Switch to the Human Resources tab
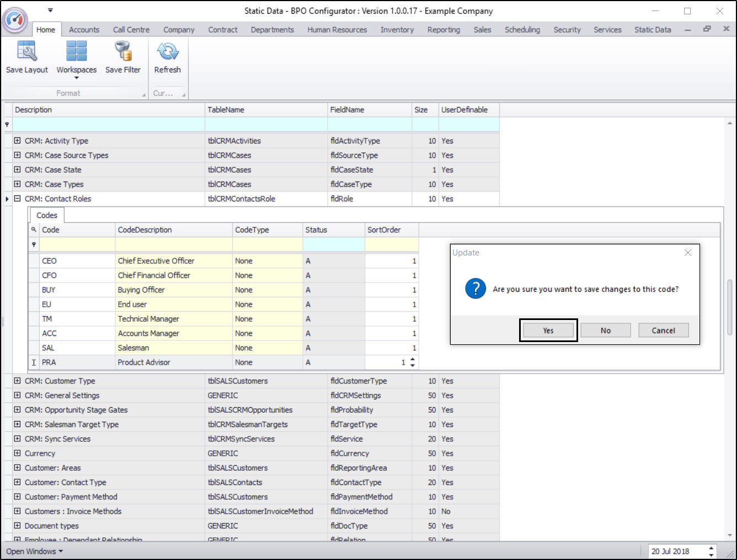737x560 pixels. pyautogui.click(x=337, y=30)
